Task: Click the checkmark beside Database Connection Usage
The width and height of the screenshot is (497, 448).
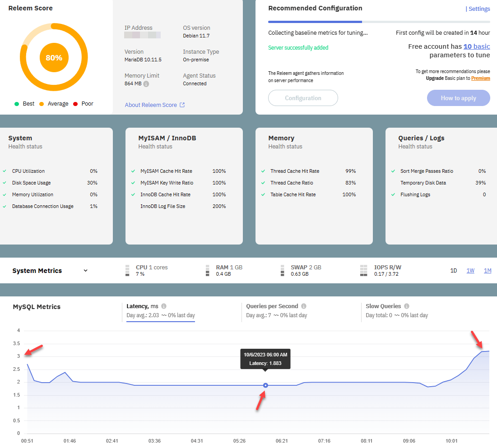Action: click(x=5, y=206)
